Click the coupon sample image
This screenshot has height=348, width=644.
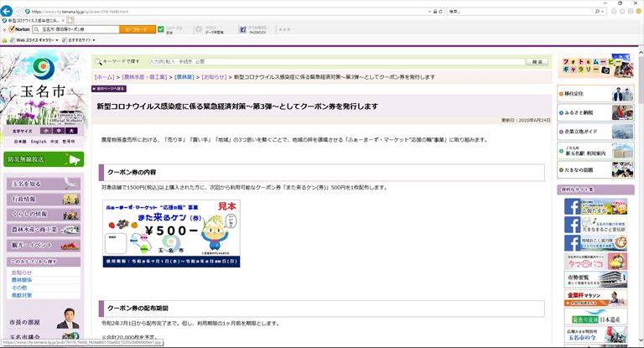pyautogui.click(x=171, y=233)
